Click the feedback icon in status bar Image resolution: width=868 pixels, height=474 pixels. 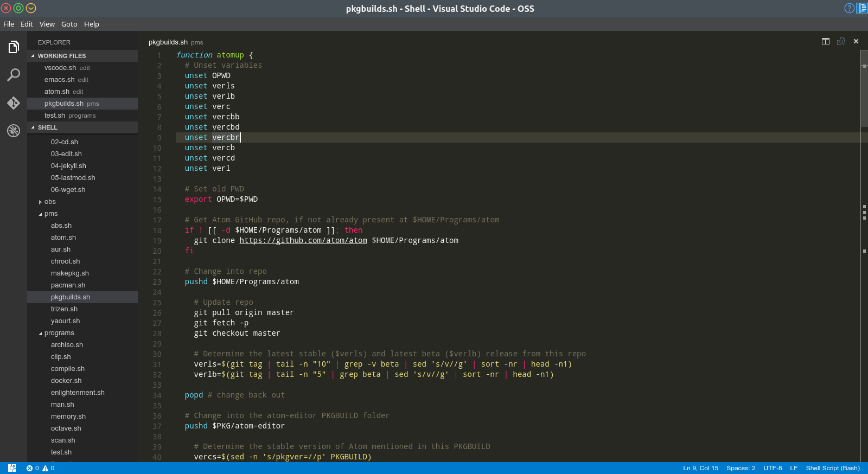pos(12,468)
